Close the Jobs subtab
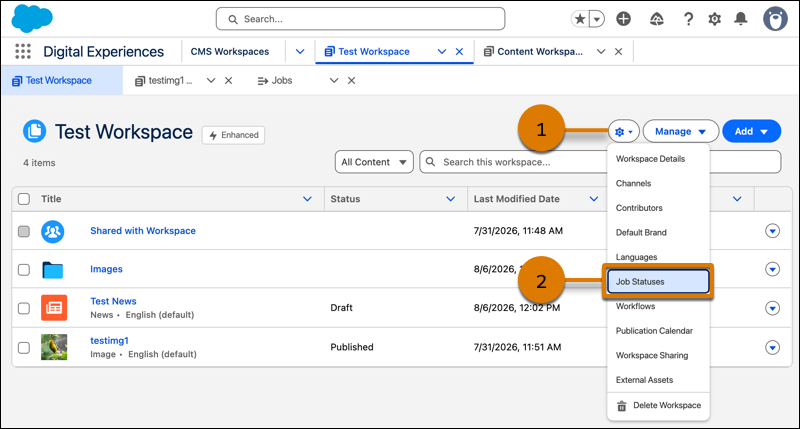 [x=352, y=81]
